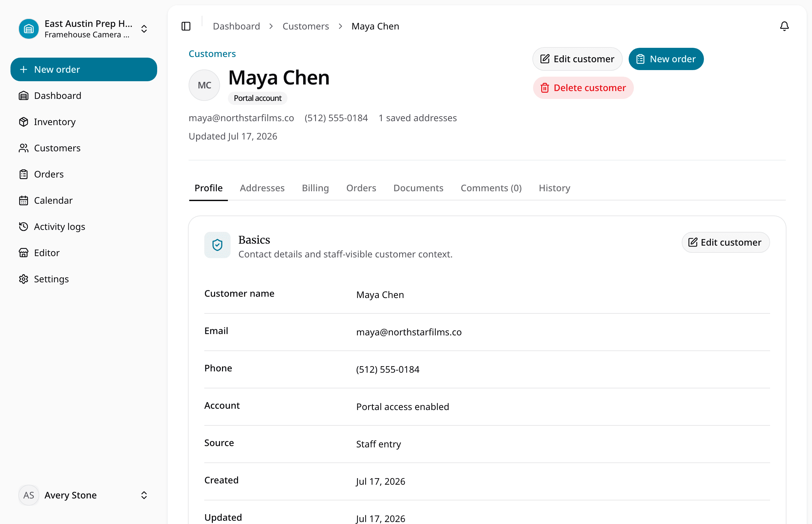
Task: Select the Profile tab
Action: pos(209,188)
